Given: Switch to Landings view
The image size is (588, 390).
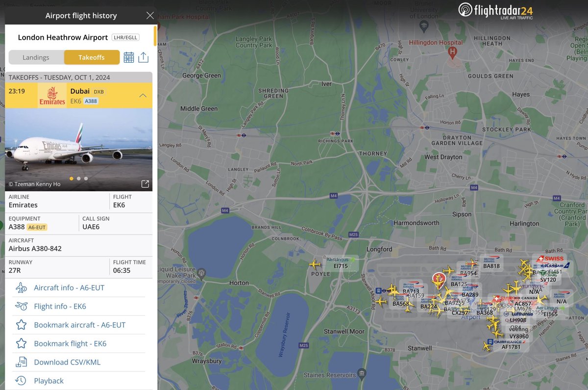Looking at the screenshot, I should pyautogui.click(x=36, y=57).
